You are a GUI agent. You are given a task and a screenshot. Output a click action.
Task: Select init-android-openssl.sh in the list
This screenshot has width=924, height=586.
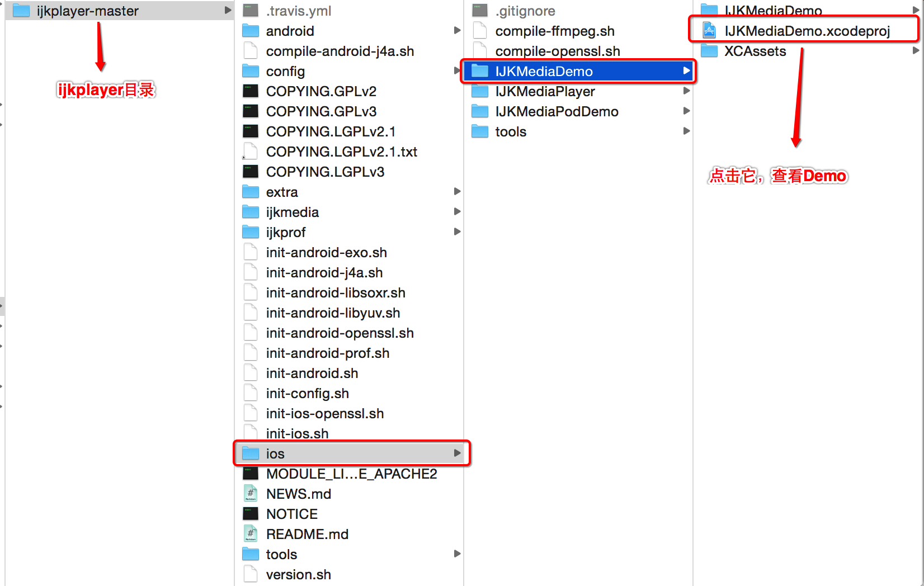tap(340, 333)
